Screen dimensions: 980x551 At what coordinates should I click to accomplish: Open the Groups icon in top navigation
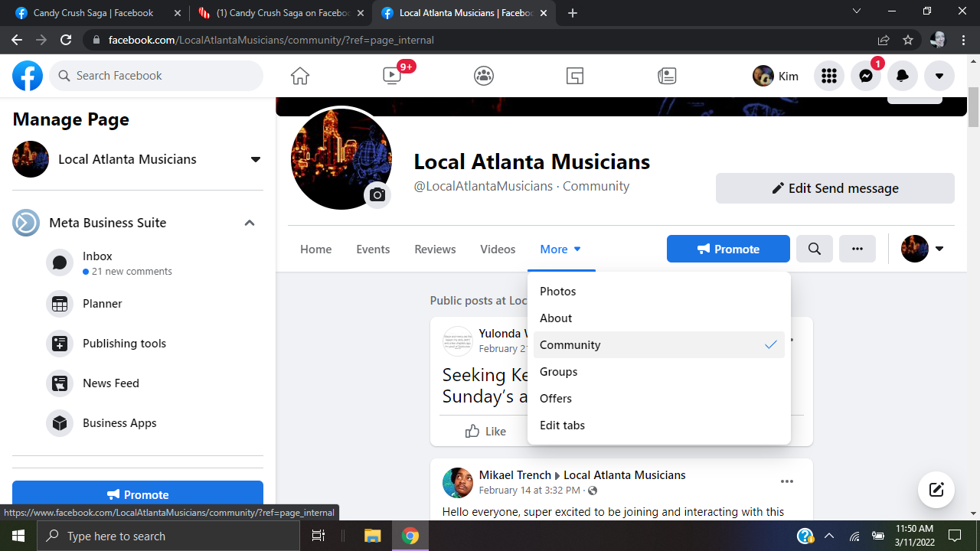484,76
